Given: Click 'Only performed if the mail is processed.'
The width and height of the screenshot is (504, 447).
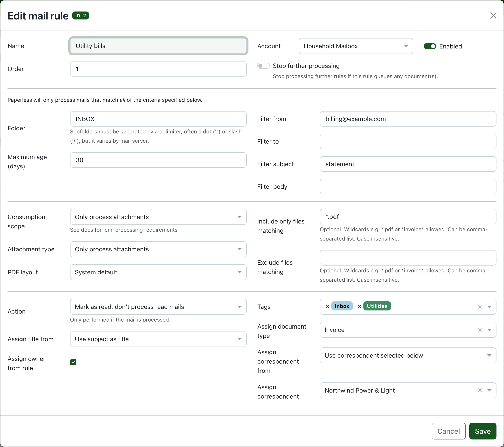Looking at the screenshot, I should pos(120,320).
